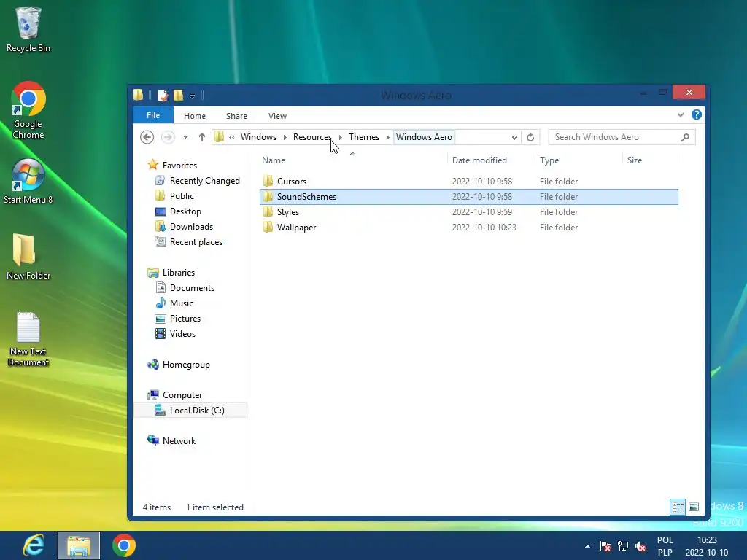Viewport: 747px width, 560px height.
Task: Select New Folder desktop icon
Action: [28, 257]
